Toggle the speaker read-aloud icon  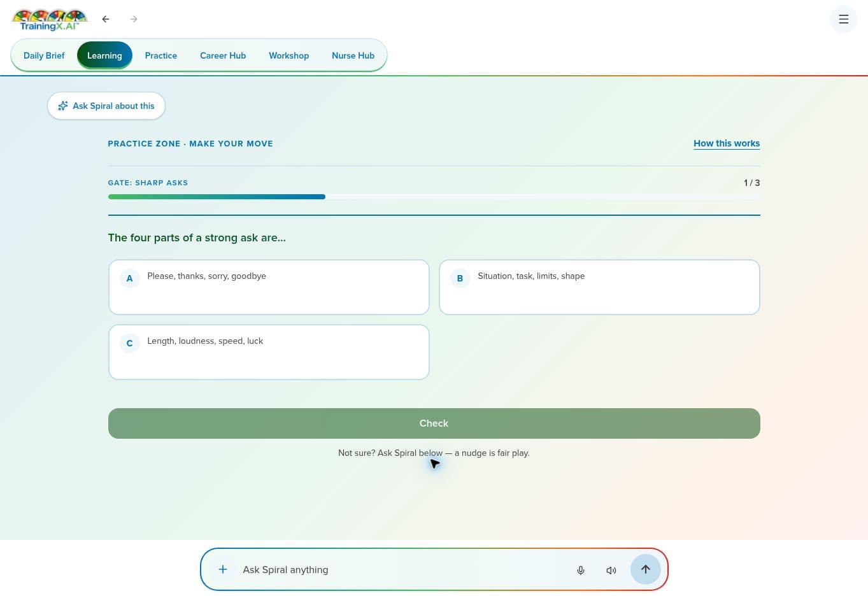point(611,570)
